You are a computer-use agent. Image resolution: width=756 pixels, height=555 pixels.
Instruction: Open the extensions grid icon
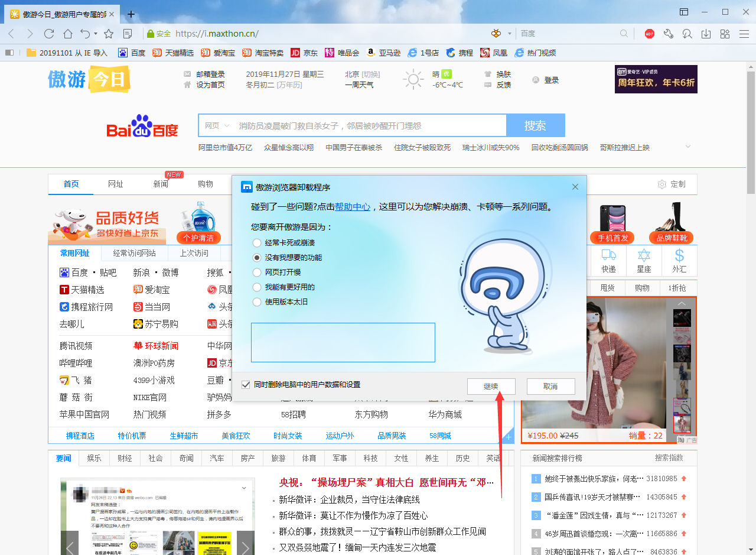click(x=724, y=34)
